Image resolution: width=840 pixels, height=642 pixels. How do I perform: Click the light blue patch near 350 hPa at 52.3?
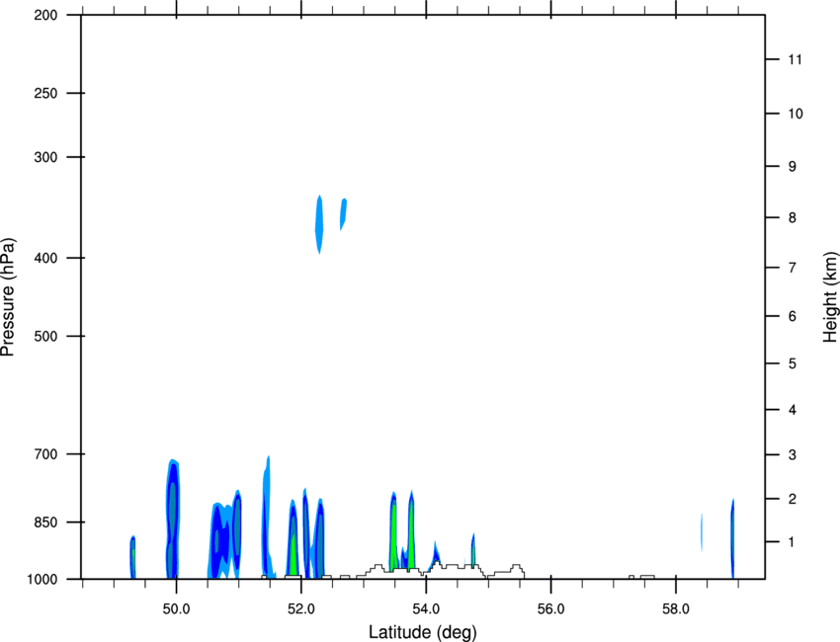pyautogui.click(x=319, y=224)
